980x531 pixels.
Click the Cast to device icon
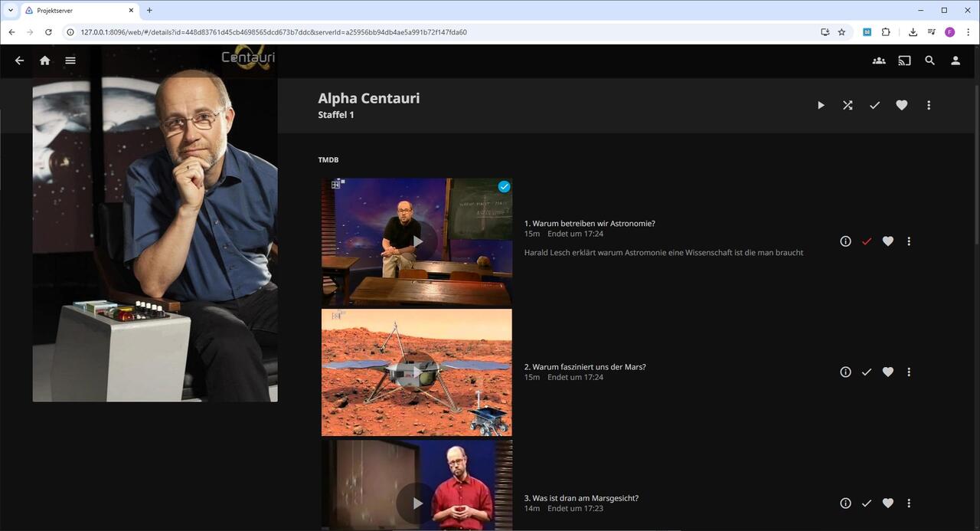(x=904, y=61)
